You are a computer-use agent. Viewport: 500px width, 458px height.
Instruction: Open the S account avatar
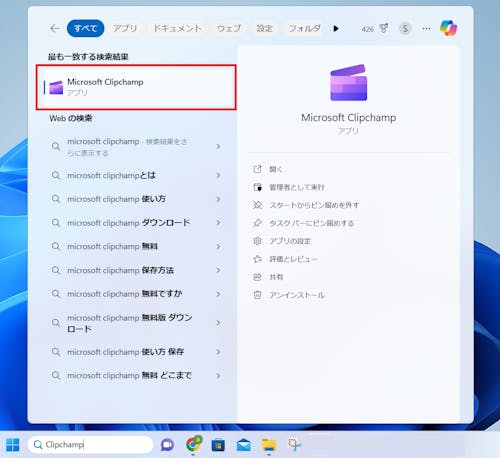point(405,29)
